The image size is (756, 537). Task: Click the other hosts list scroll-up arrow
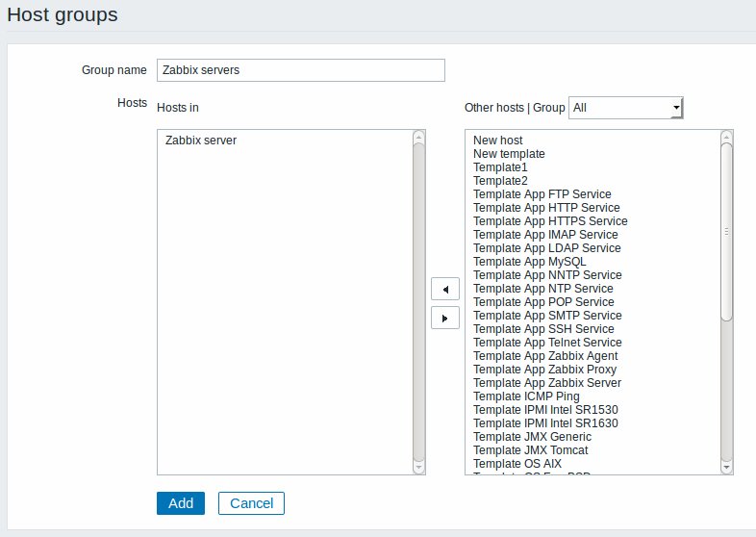pyautogui.click(x=726, y=137)
